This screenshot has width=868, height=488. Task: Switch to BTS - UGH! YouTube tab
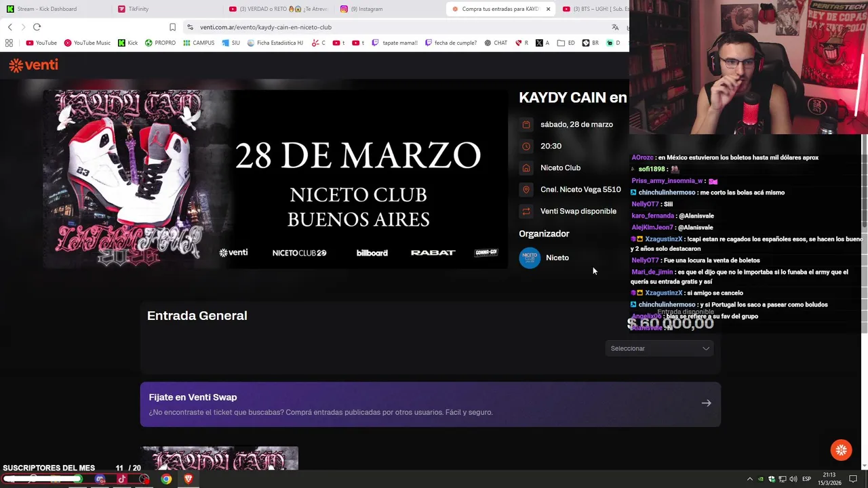[x=594, y=9]
